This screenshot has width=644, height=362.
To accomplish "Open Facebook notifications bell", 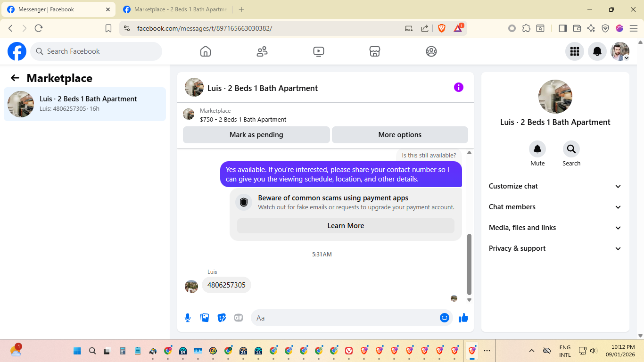I will [597, 51].
